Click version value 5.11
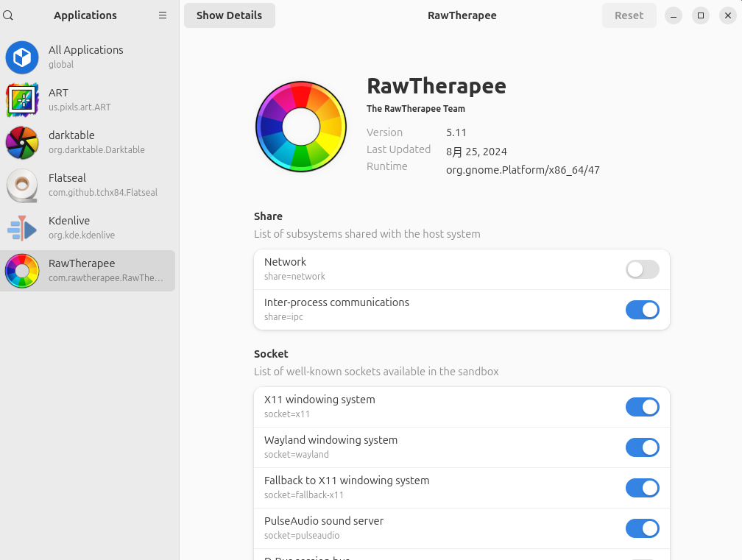Viewport: 742px width, 560px height. [x=456, y=132]
